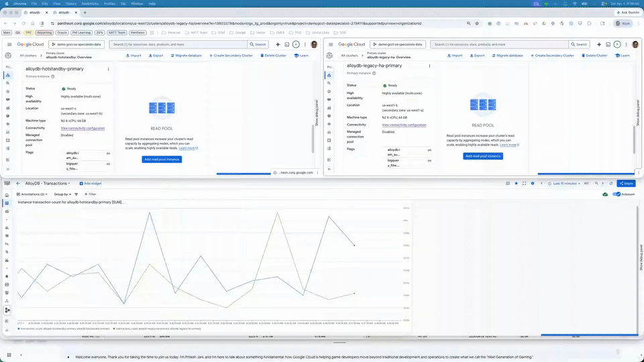Image resolution: width=644 pixels, height=362 pixels.
Task: Enter fullscreen mode on dashboard
Action: pyautogui.click(x=524, y=184)
